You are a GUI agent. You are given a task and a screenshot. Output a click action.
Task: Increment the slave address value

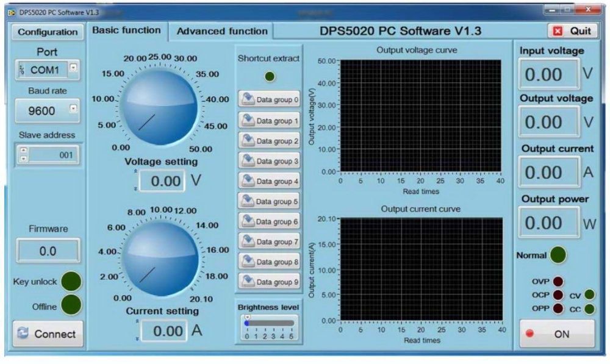[x=24, y=151]
